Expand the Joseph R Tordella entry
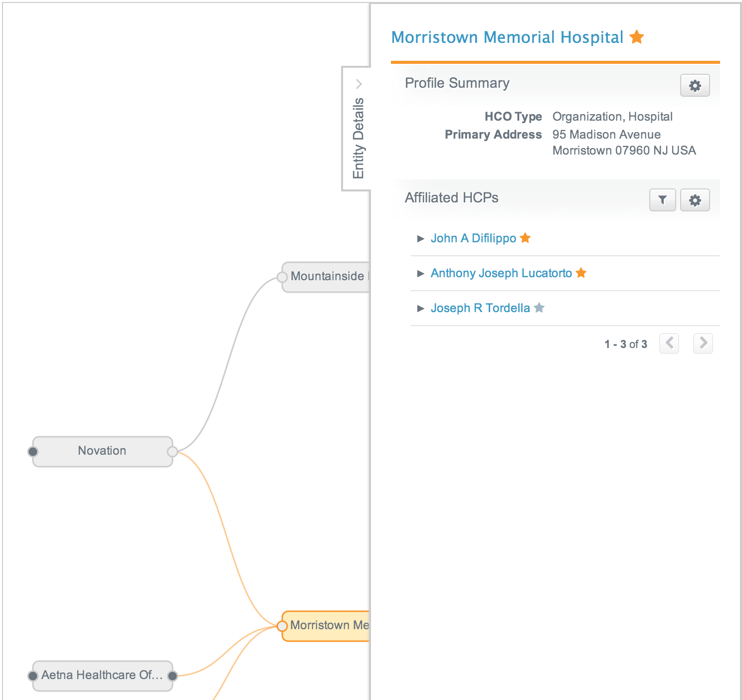742x700 pixels. [420, 309]
